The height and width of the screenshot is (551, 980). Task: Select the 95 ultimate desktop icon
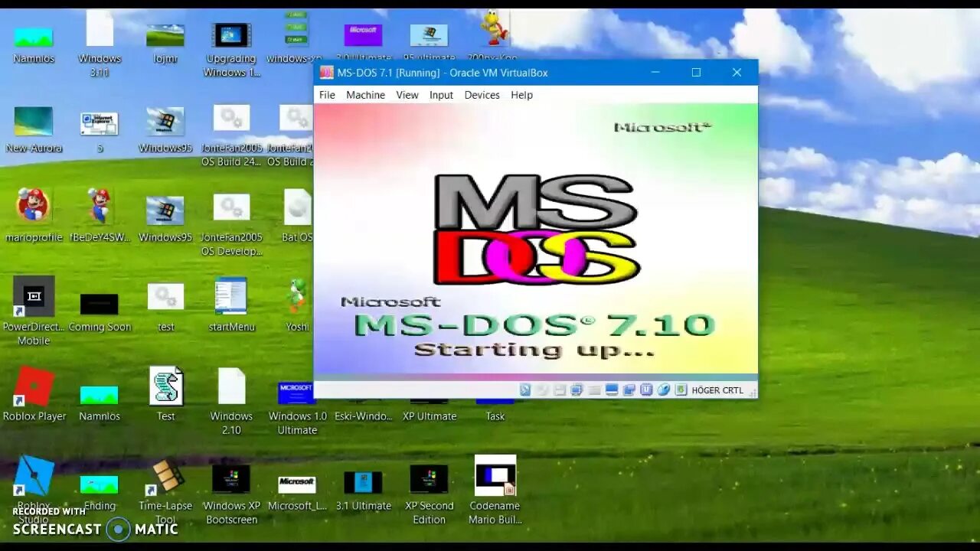click(x=429, y=42)
